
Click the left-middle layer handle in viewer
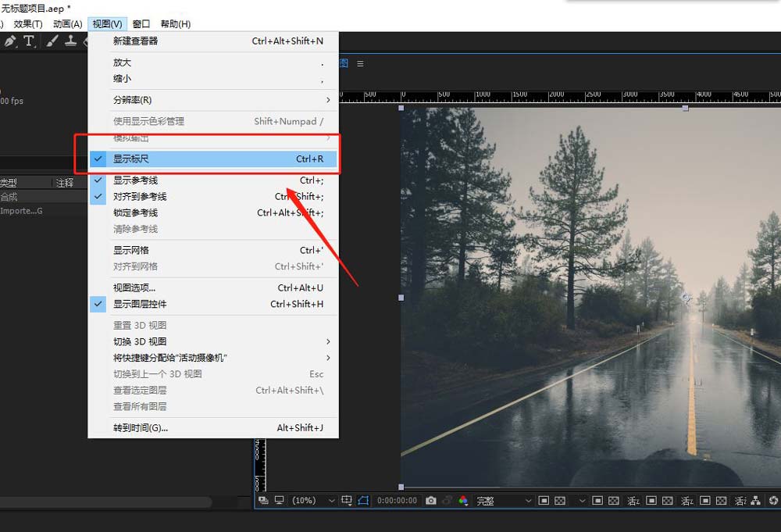coord(401,298)
